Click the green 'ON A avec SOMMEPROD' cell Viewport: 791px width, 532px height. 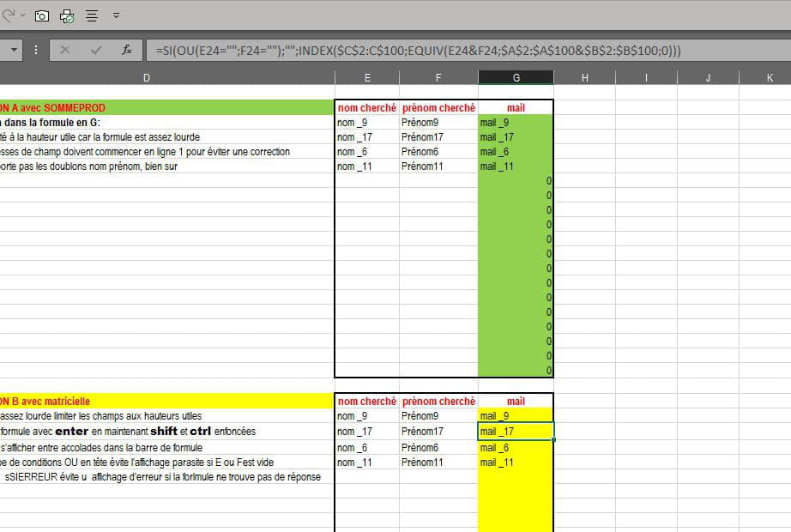click(x=167, y=107)
